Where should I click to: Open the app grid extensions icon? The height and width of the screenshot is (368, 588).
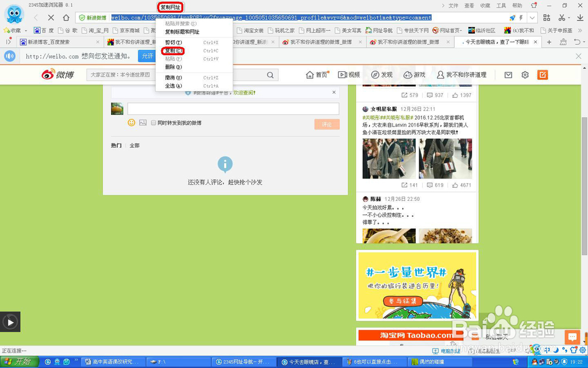point(547,18)
